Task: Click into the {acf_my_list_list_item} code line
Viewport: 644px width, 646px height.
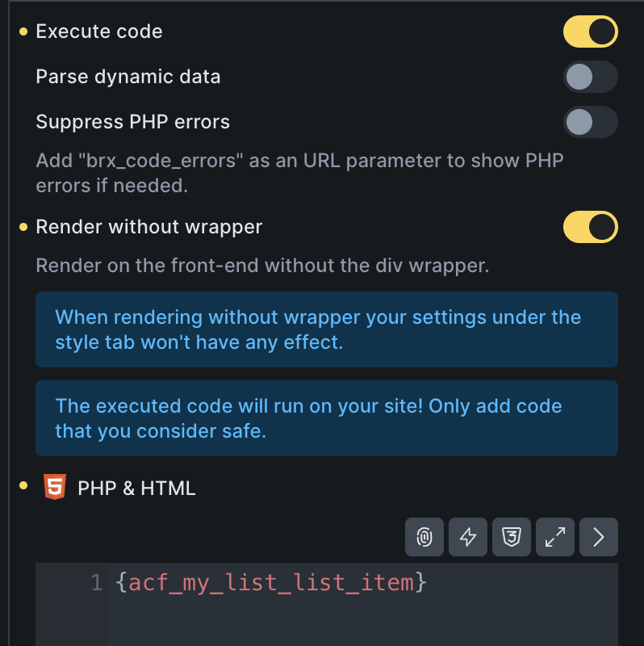Action: 271,582
